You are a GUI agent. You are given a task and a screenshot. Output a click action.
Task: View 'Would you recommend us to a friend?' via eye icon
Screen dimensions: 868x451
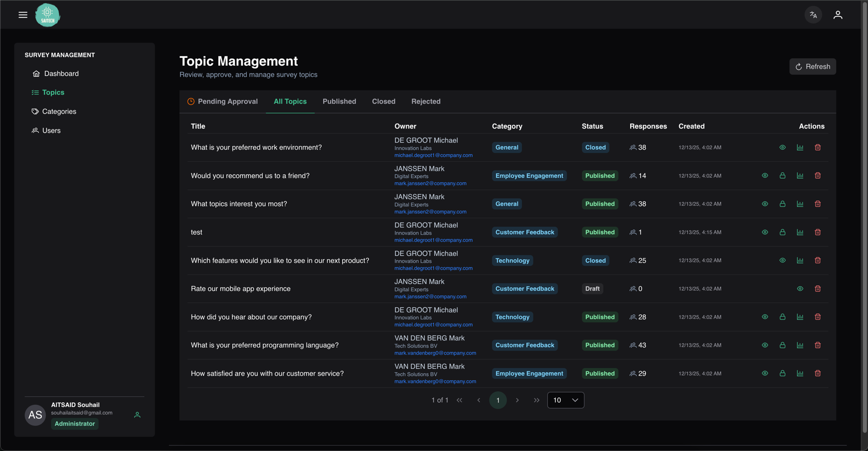(765, 176)
